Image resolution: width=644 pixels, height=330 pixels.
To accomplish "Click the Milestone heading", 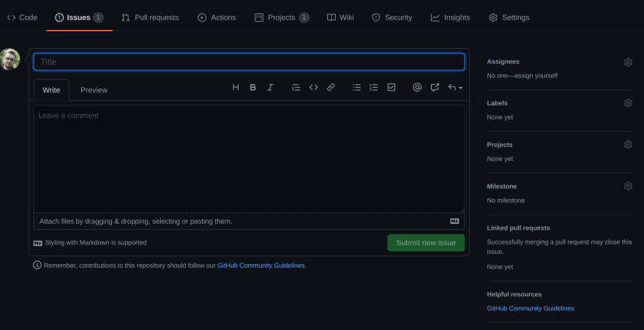I will click(x=502, y=187).
